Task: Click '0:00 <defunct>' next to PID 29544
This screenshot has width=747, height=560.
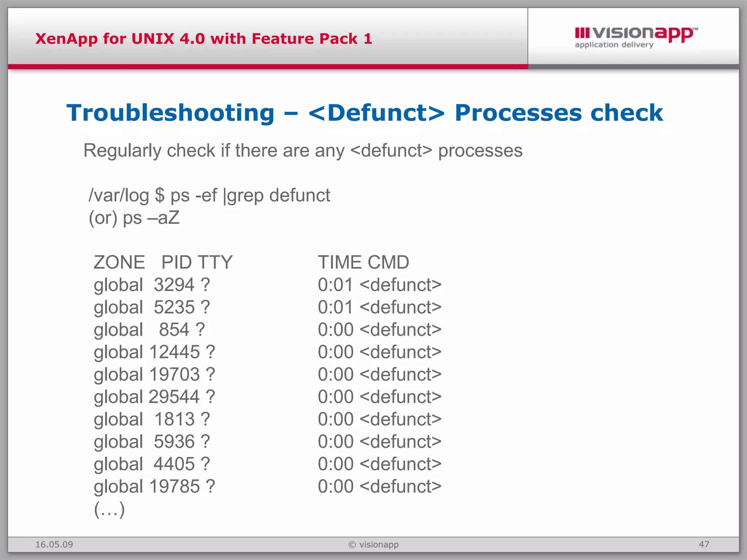Action: pyautogui.click(x=380, y=397)
